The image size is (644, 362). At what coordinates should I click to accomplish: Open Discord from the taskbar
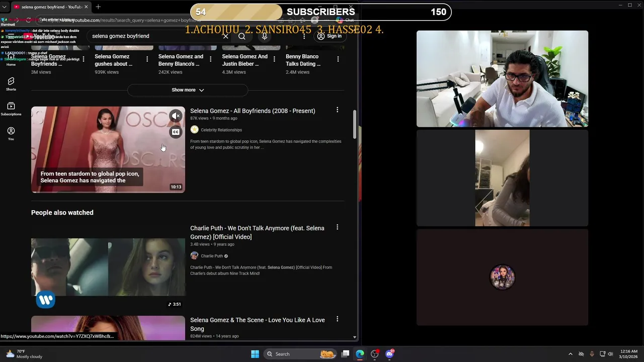click(389, 354)
